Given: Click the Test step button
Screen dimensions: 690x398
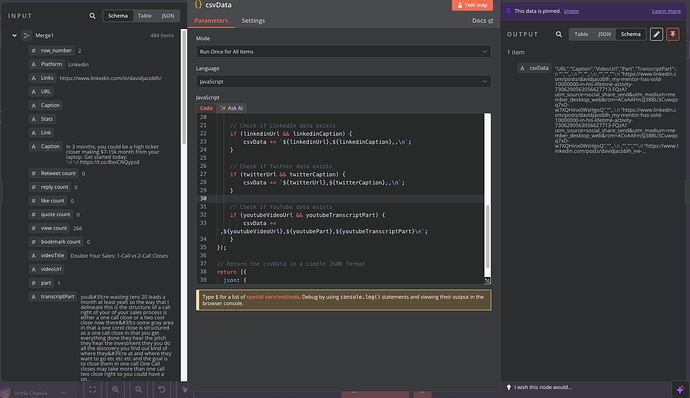Looking at the screenshot, I should pyautogui.click(x=472, y=5).
